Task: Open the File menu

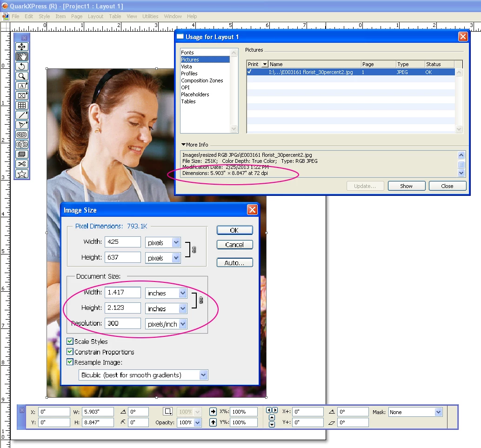Action: click(x=15, y=16)
